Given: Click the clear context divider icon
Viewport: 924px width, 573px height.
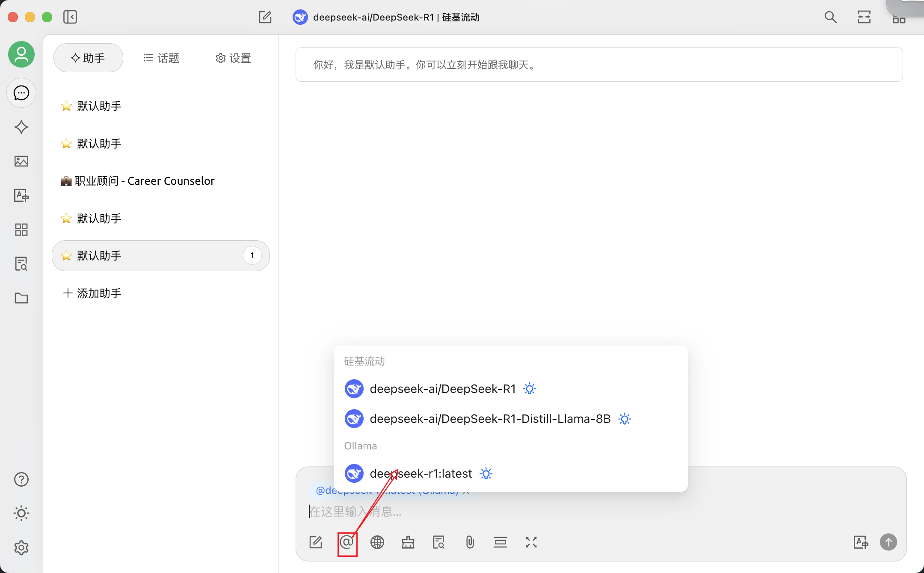Looking at the screenshot, I should click(x=500, y=542).
